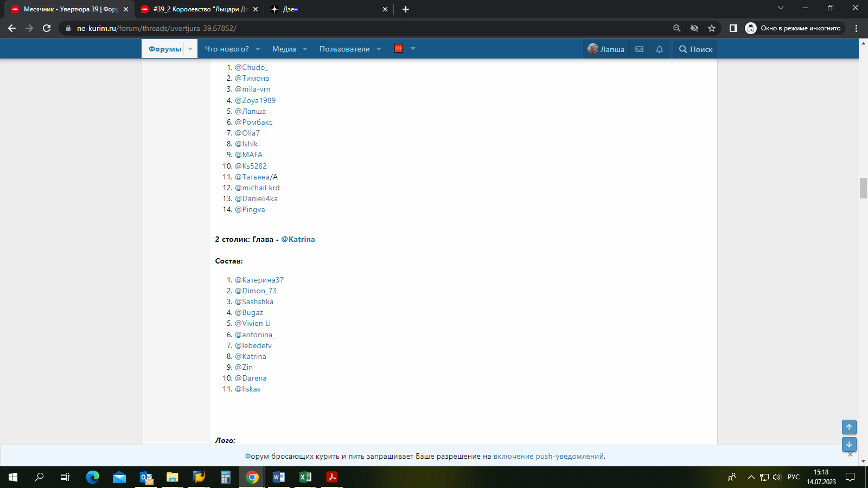Open the Windows notification center
Viewport: 868px width, 488px height.
[x=850, y=477]
